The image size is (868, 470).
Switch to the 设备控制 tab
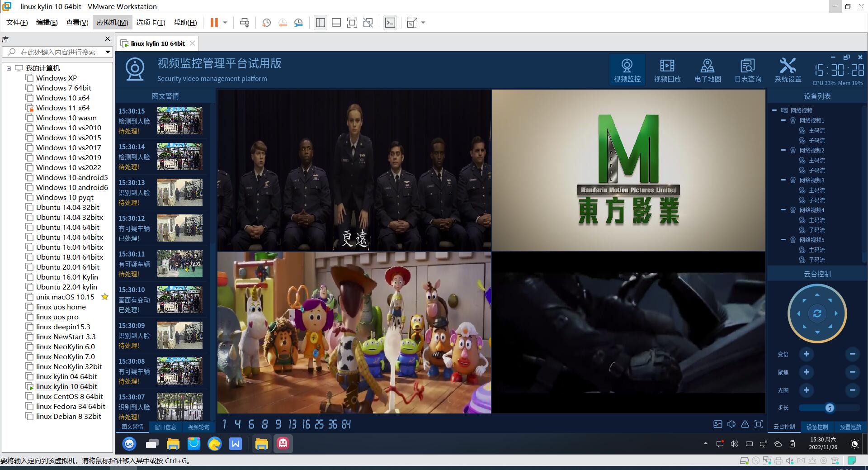(x=817, y=427)
